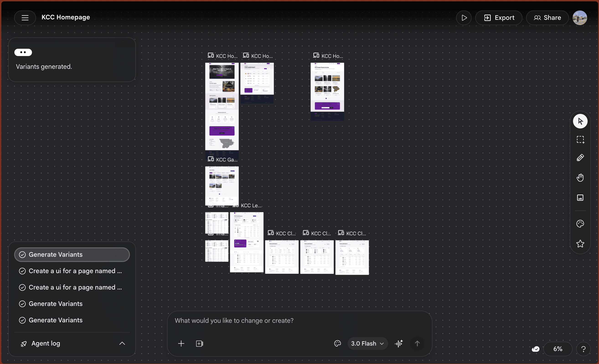The height and width of the screenshot is (364, 599).
Task: Open the 3.0 Flash model dropdown
Action: point(367,343)
